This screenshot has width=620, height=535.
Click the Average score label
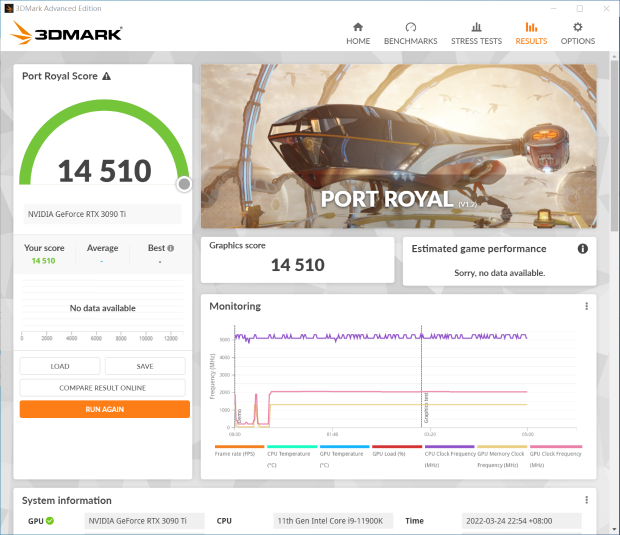tap(102, 248)
